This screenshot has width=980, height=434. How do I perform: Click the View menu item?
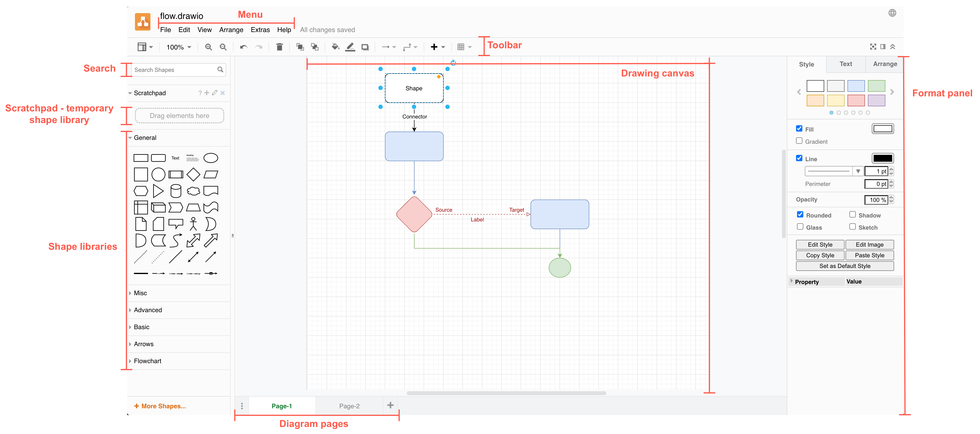click(204, 29)
